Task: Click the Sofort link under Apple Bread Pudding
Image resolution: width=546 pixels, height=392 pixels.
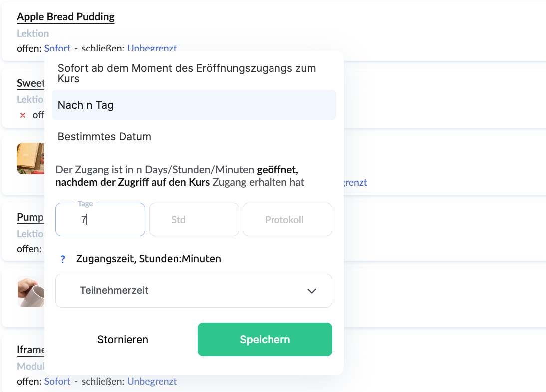Action: pos(57,48)
